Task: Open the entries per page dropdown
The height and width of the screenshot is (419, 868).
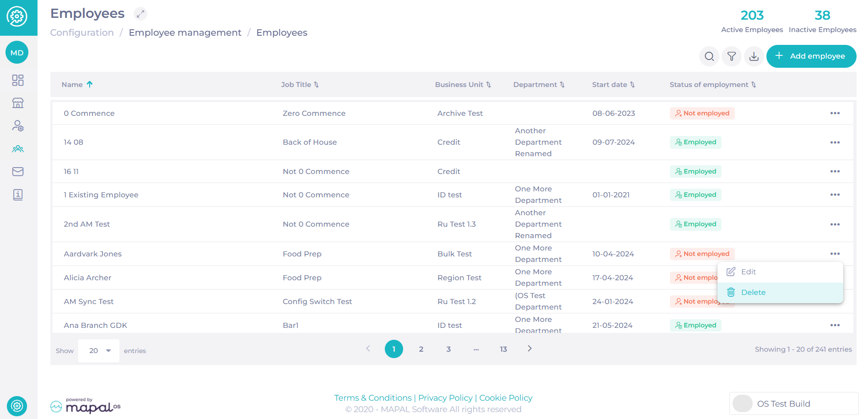Action: click(x=99, y=351)
